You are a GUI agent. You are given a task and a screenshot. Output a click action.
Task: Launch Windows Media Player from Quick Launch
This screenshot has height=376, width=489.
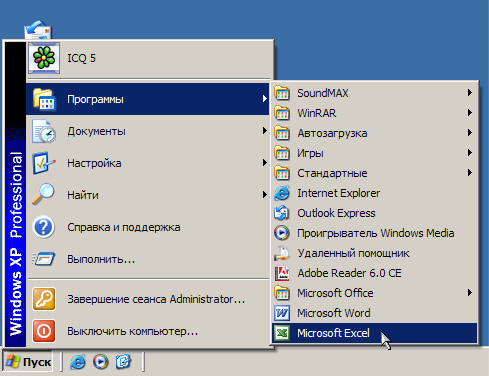pos(101,362)
